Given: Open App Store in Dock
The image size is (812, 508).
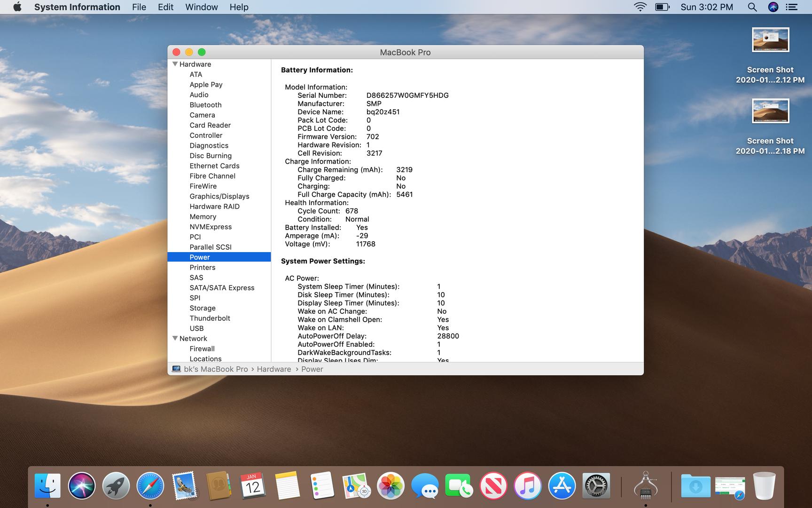Looking at the screenshot, I should coord(562,486).
